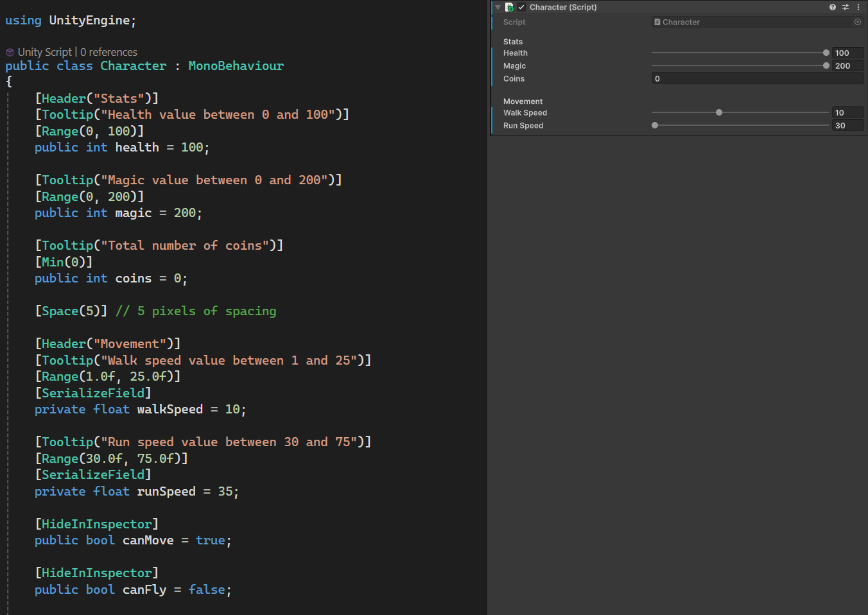Screen dimensions: 868x615
Task: Open the component help reference icon
Action: [833, 7]
